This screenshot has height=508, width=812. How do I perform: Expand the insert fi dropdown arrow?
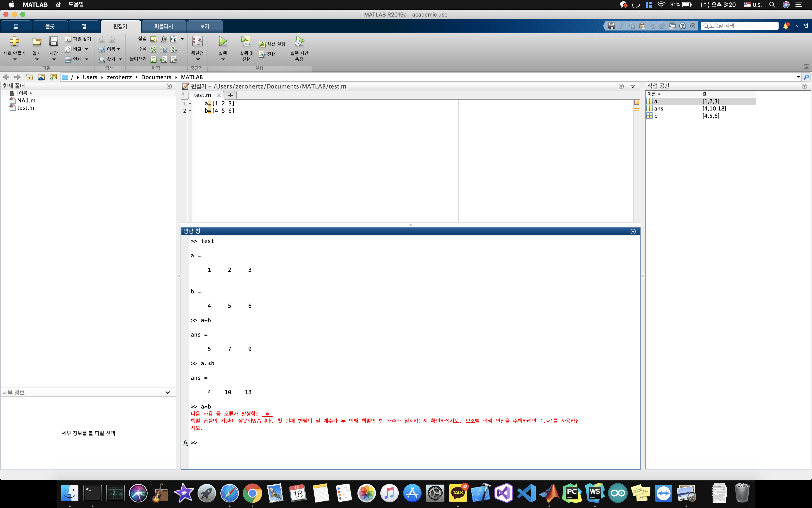pyautogui.click(x=182, y=39)
